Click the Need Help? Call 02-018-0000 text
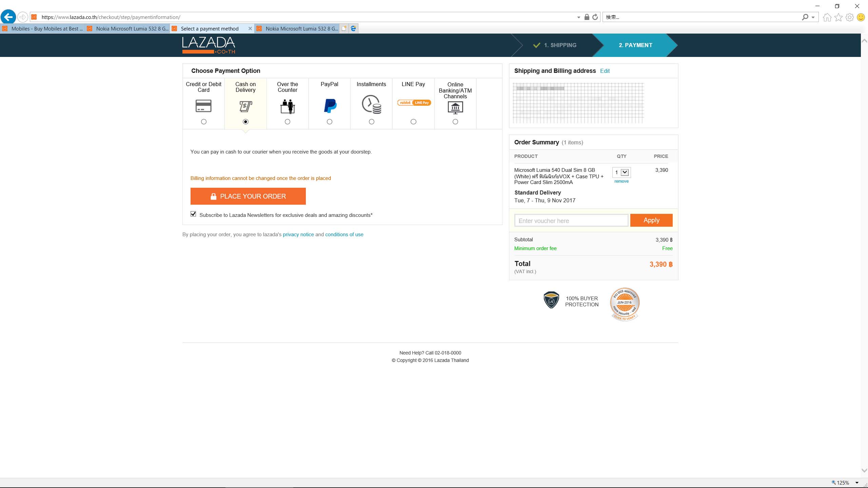Screen dimensions: 868x488 click(x=430, y=353)
